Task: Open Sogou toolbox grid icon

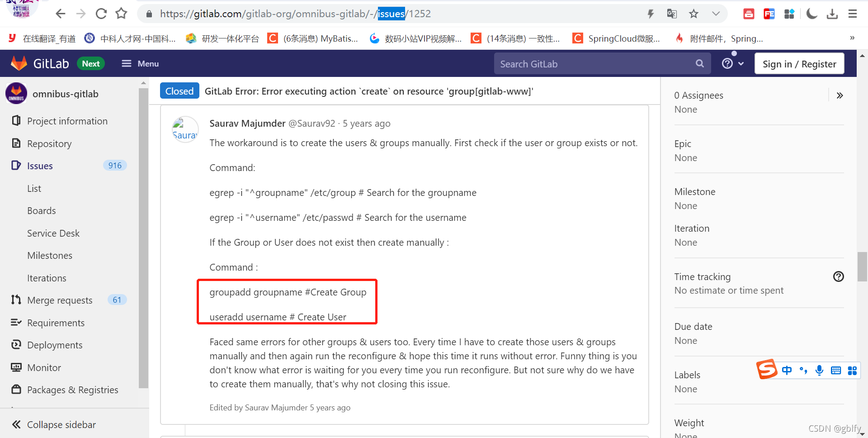Action: (x=852, y=370)
